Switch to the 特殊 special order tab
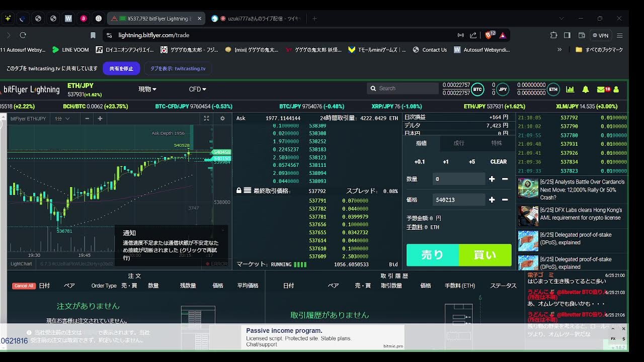 tap(497, 143)
